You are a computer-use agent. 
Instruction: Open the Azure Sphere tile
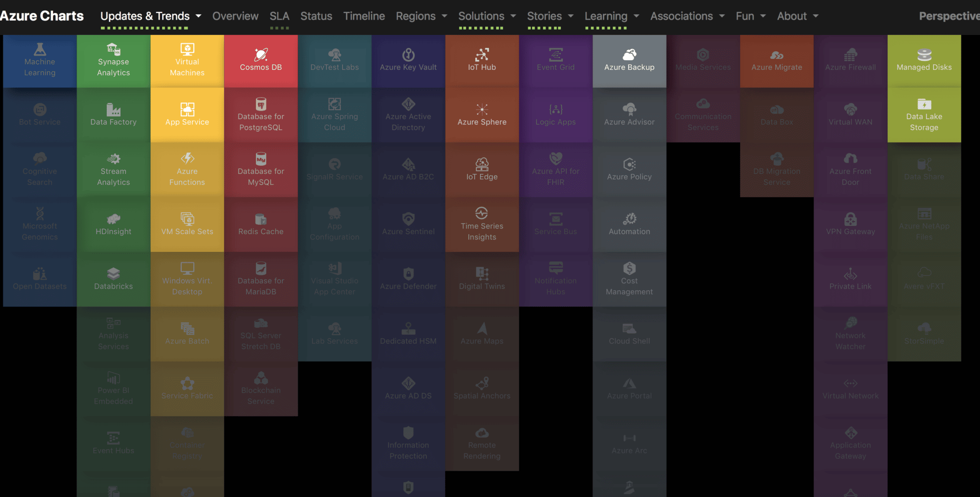click(482, 115)
